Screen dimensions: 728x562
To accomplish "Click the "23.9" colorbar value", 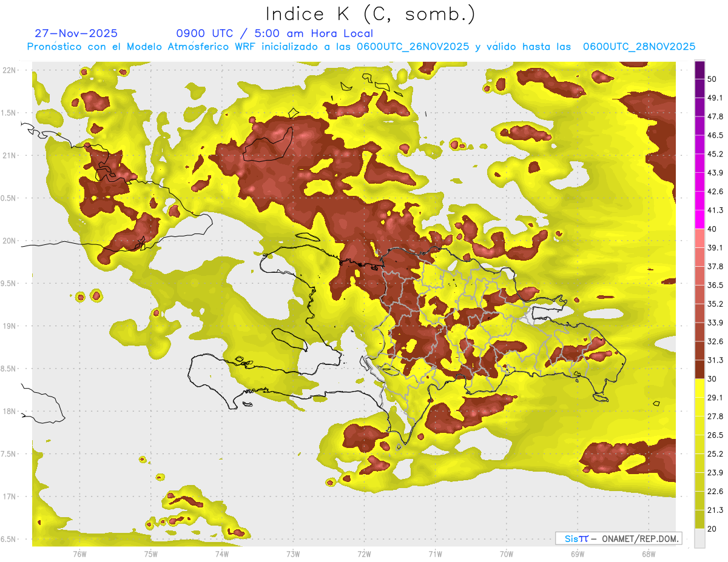I will [x=715, y=473].
